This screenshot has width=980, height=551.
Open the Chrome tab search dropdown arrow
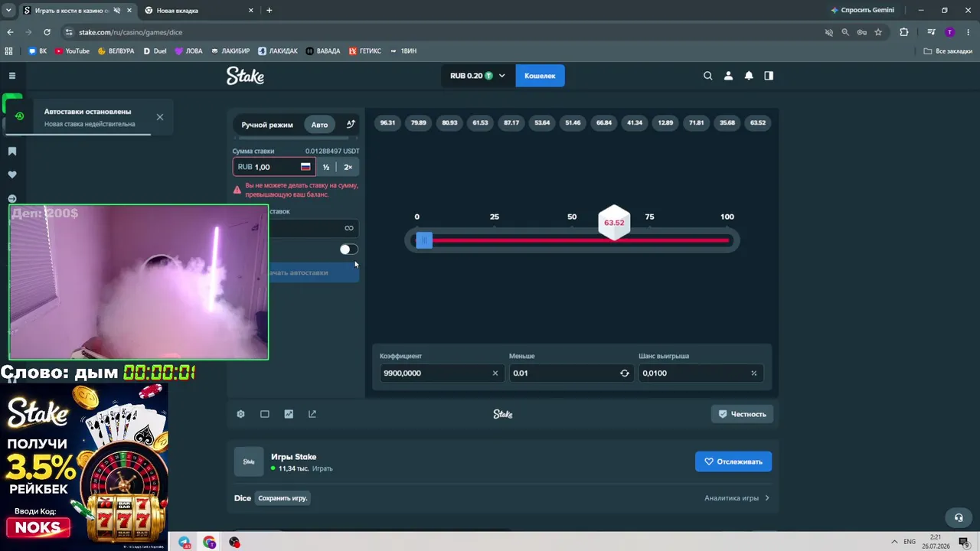[8, 11]
